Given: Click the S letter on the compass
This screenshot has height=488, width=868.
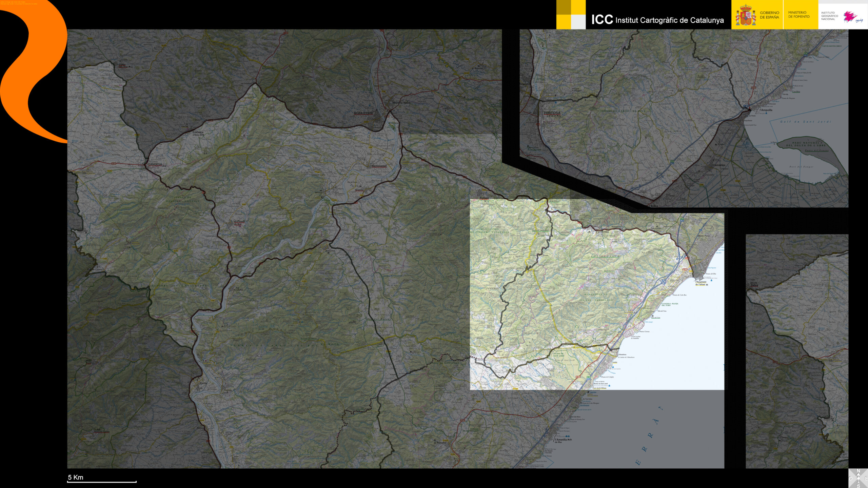Looking at the screenshot, I should (859, 486).
